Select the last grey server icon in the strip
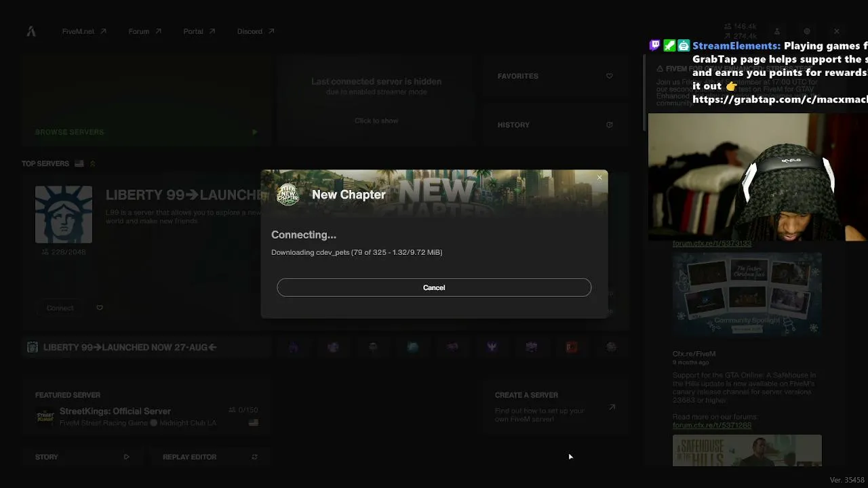 point(612,347)
